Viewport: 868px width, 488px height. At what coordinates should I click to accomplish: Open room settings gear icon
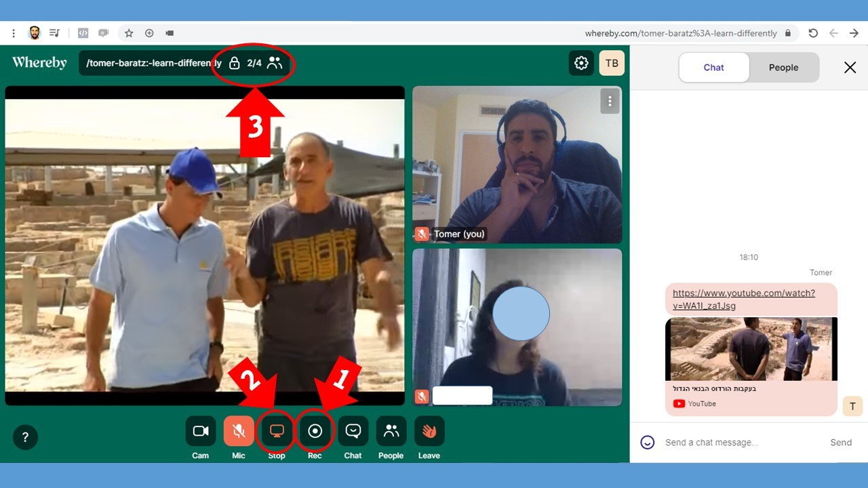tap(581, 63)
